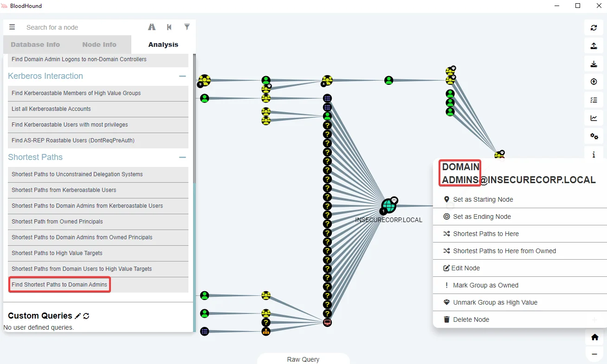The width and height of the screenshot is (607, 364).
Task: Switch to the Database Info tab
Action: (35, 45)
